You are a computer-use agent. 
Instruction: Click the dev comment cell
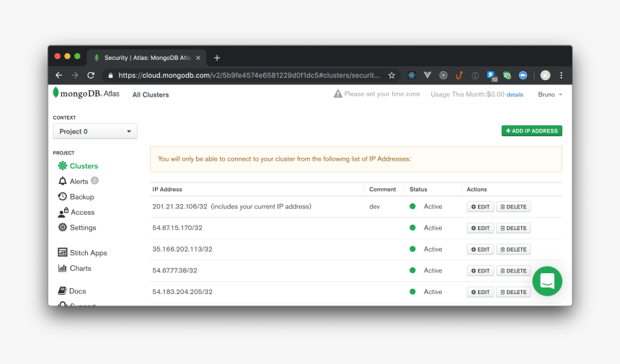[x=374, y=207]
